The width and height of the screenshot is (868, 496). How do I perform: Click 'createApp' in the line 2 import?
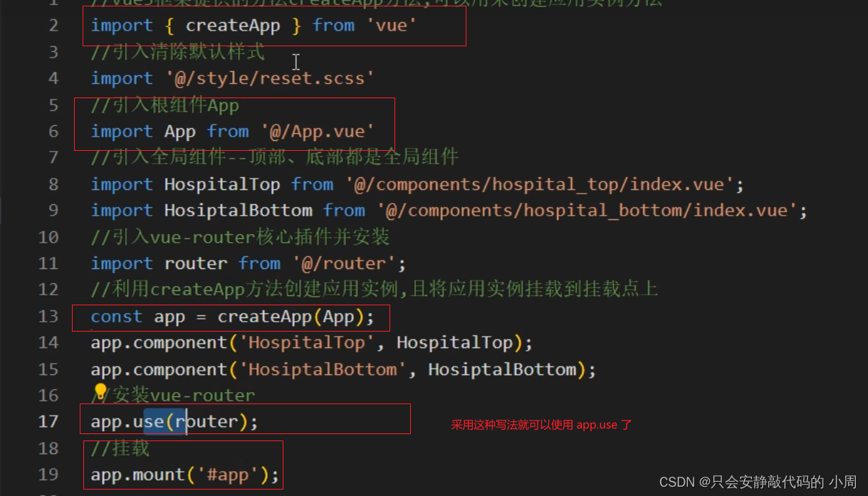233,26
